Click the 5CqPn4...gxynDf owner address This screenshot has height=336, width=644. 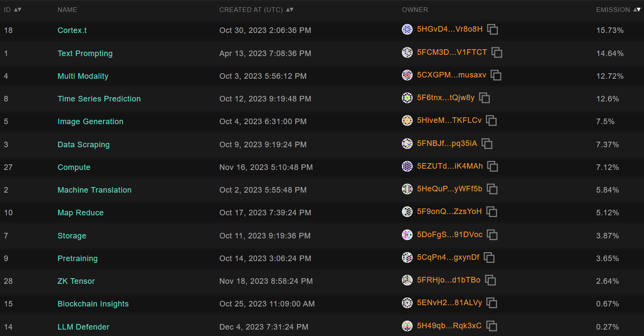point(448,257)
